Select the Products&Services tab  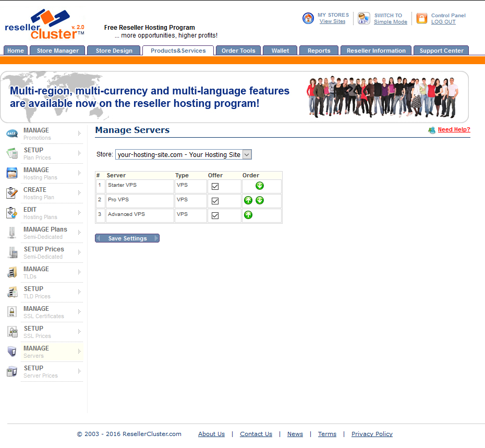[x=178, y=51]
